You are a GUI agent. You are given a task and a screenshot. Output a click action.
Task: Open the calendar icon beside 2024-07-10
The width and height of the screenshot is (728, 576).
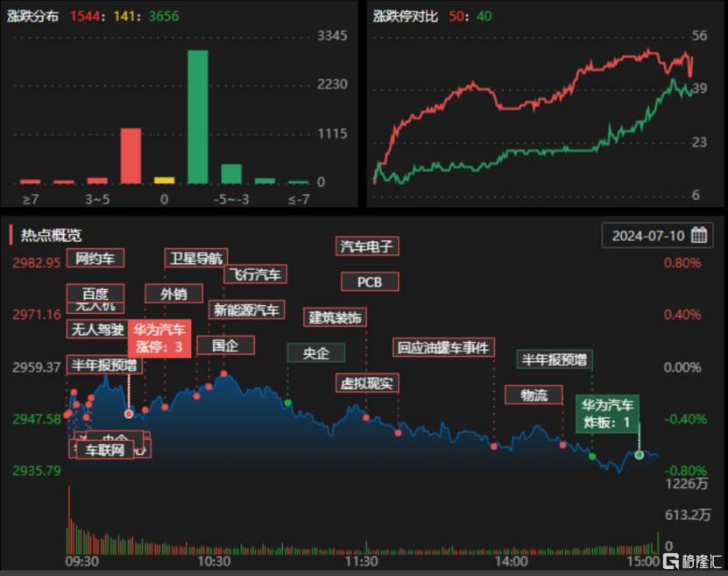pos(699,235)
